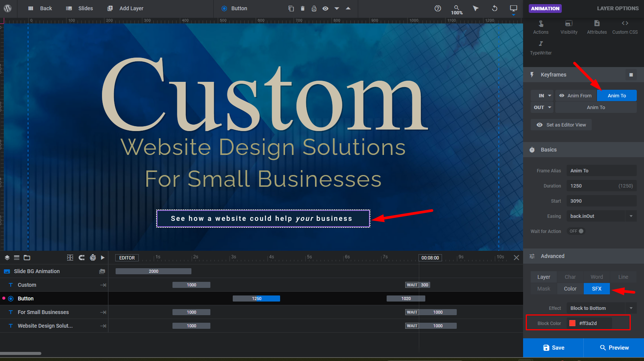Image resolution: width=644 pixels, height=361 pixels.
Task: Collapse the Advanced section header
Action: click(583, 256)
